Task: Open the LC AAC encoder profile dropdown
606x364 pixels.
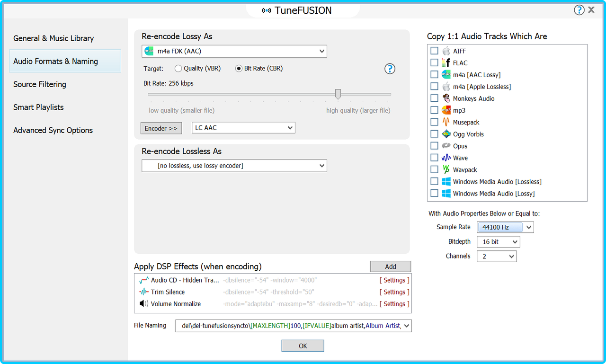Action: click(x=243, y=128)
